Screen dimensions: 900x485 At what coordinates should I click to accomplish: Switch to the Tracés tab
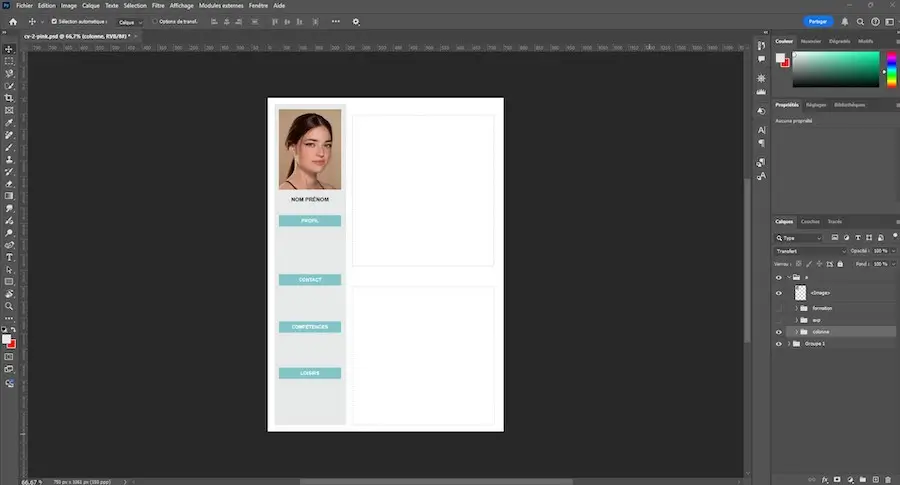(x=835, y=222)
